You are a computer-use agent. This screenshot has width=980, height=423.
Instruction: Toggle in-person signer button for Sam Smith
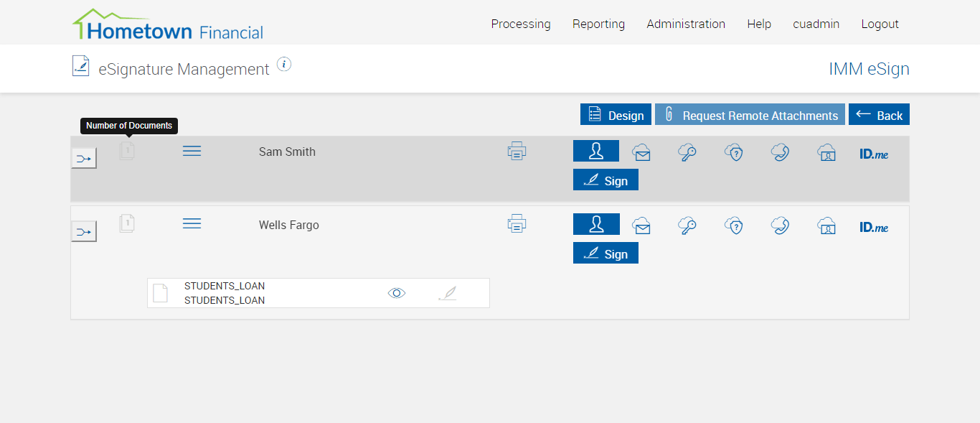tap(595, 151)
